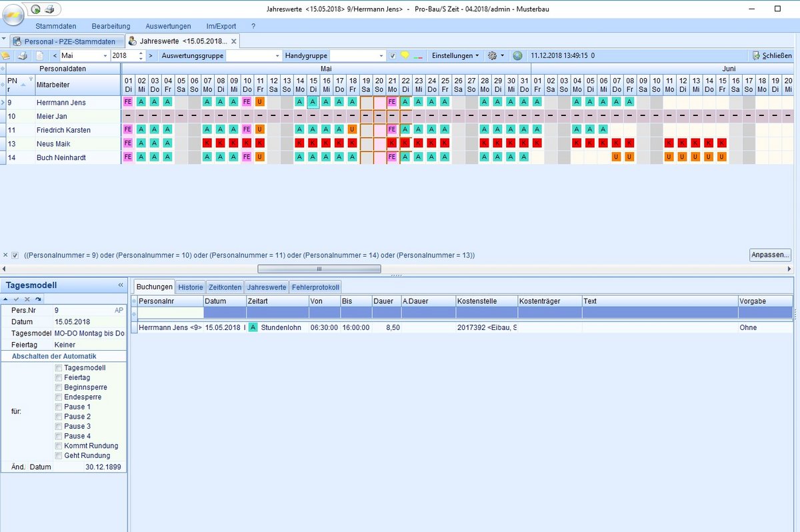Enable the Pause 1 checkbox
The width and height of the screenshot is (800, 532).
(x=59, y=407)
